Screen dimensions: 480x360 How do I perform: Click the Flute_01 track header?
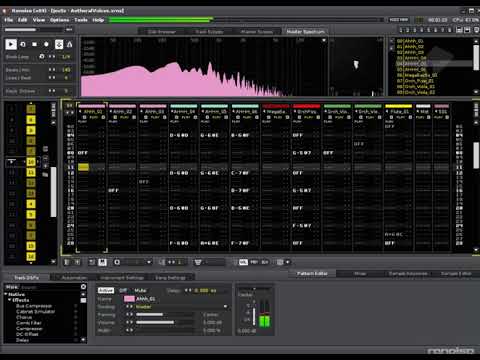click(x=399, y=111)
